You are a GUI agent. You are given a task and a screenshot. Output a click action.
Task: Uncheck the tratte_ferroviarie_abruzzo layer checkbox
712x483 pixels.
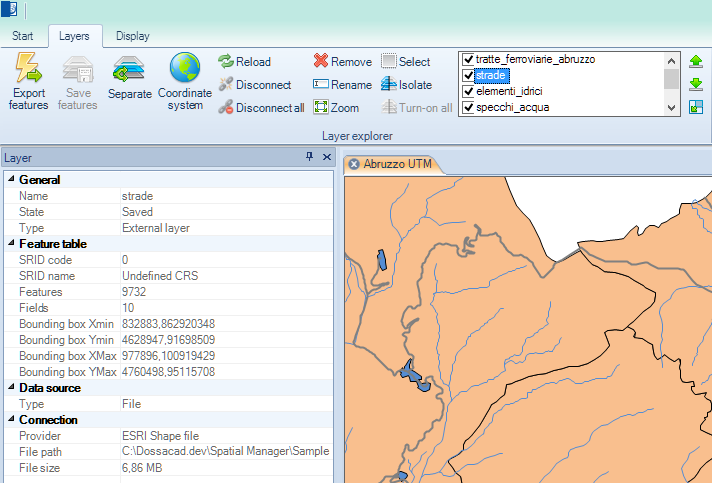(468, 60)
